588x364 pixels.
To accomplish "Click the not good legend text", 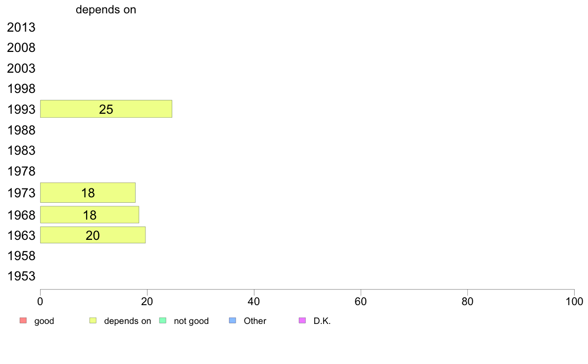I will pyautogui.click(x=191, y=321).
